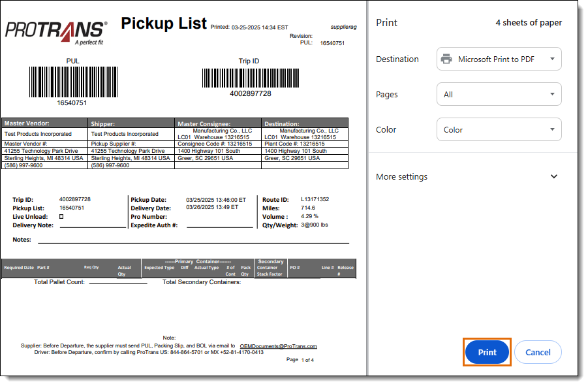Click the Master Vendor # cell
Viewport: 588px width, 386px height.
click(44, 144)
